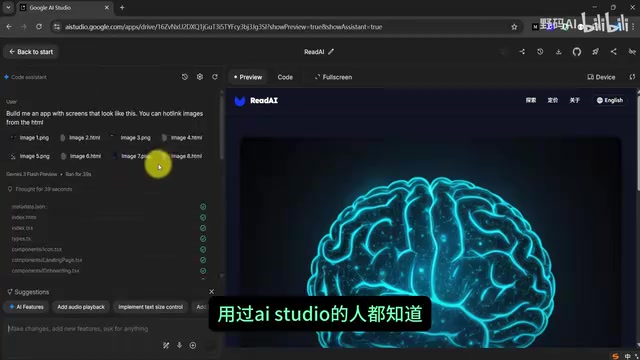Select the Google AI Studio browser tab

pos(65,7)
